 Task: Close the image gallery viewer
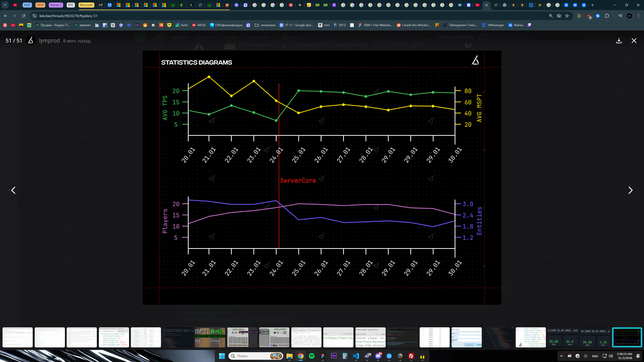coord(634,41)
